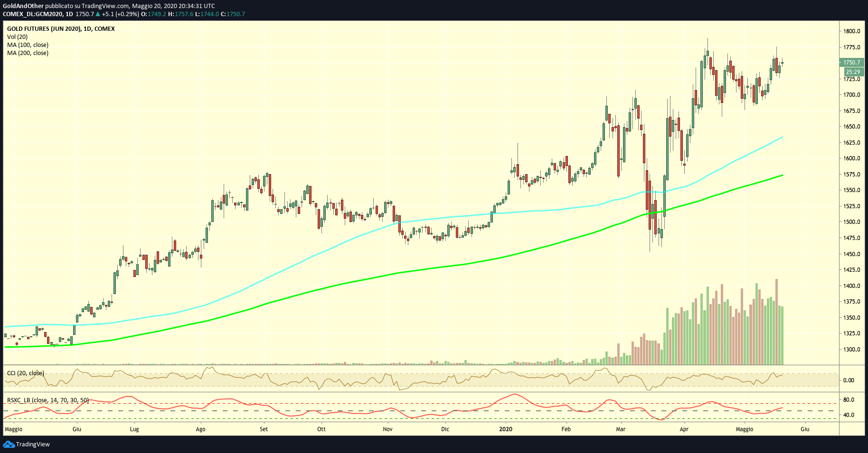Click the bold 2020 year label on time axis

(x=506, y=429)
